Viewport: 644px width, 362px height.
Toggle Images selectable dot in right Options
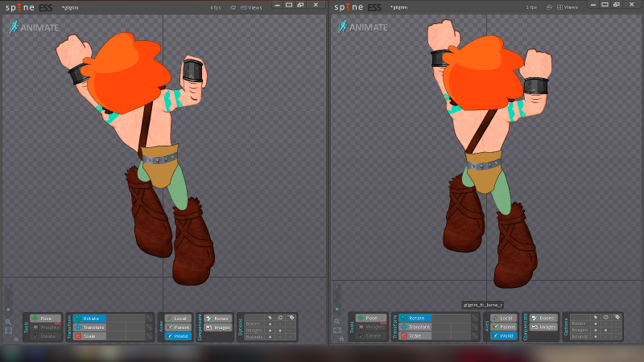[x=596, y=330]
